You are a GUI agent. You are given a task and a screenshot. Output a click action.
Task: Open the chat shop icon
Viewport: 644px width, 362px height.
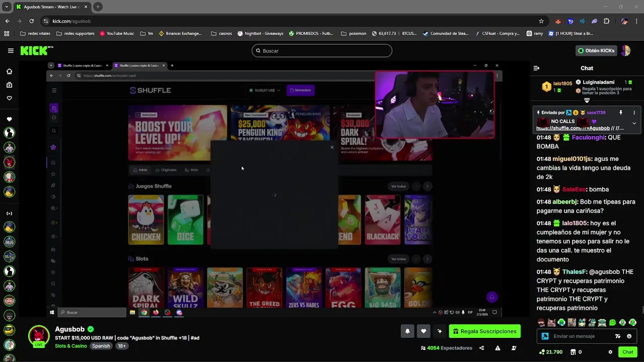coord(574,352)
